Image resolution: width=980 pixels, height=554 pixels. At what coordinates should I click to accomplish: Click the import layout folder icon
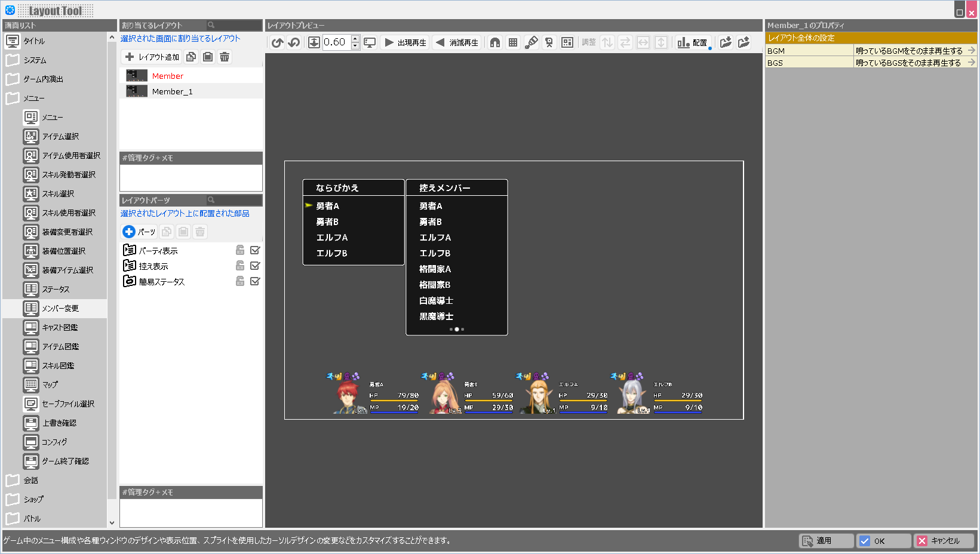coord(726,42)
